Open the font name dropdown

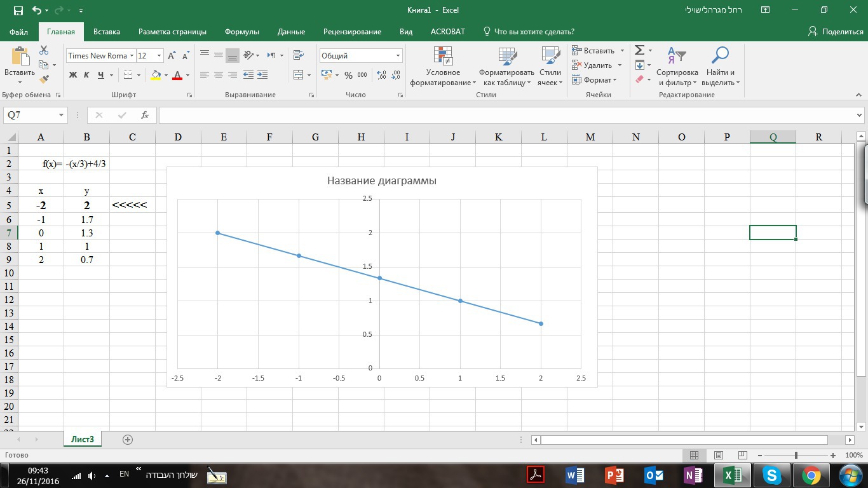click(x=132, y=56)
